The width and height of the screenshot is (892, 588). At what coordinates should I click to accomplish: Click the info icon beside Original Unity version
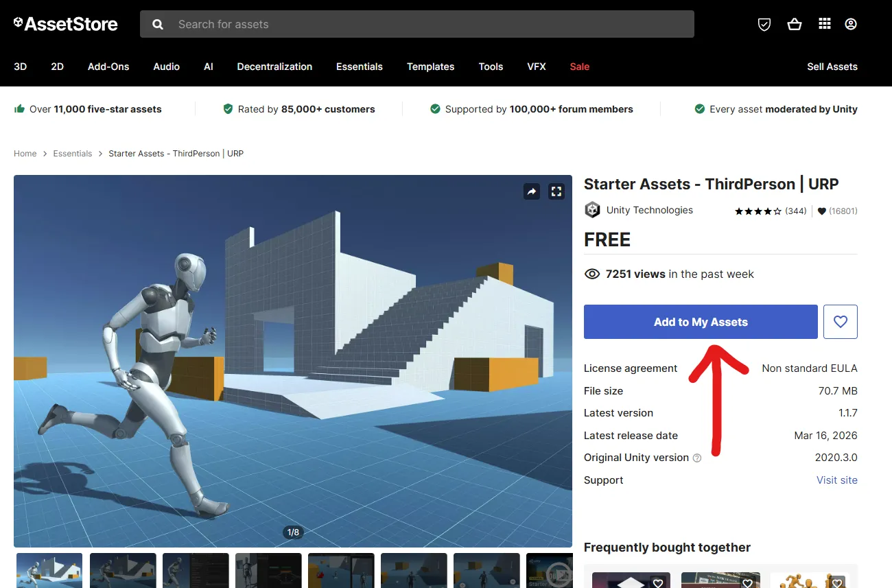697,458
